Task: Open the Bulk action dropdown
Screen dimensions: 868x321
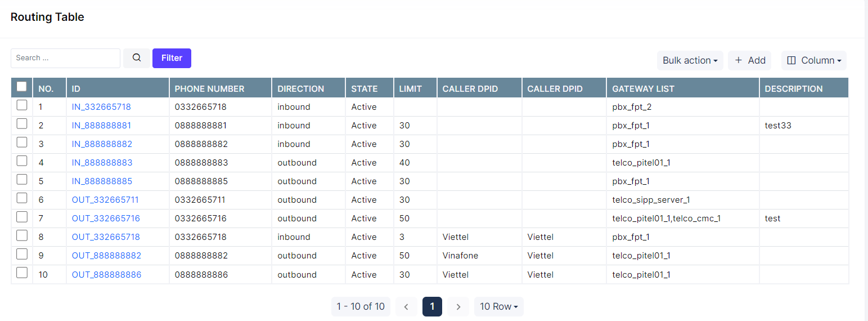Action: click(x=690, y=60)
